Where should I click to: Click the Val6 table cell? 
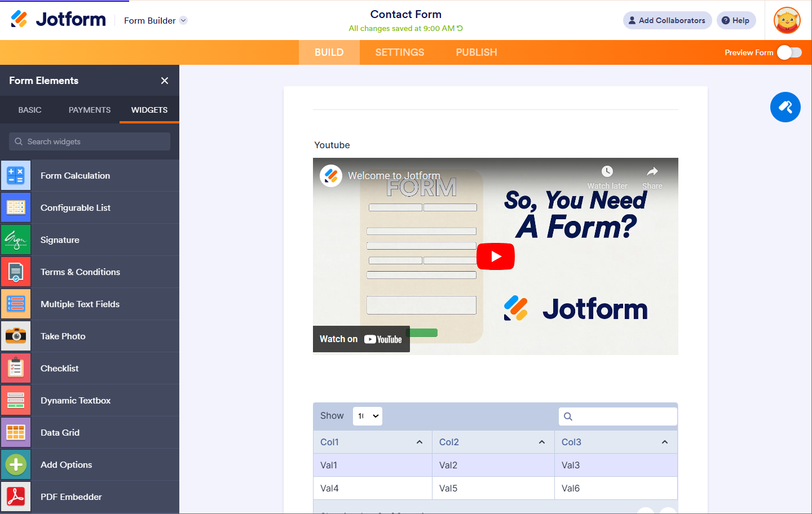616,488
